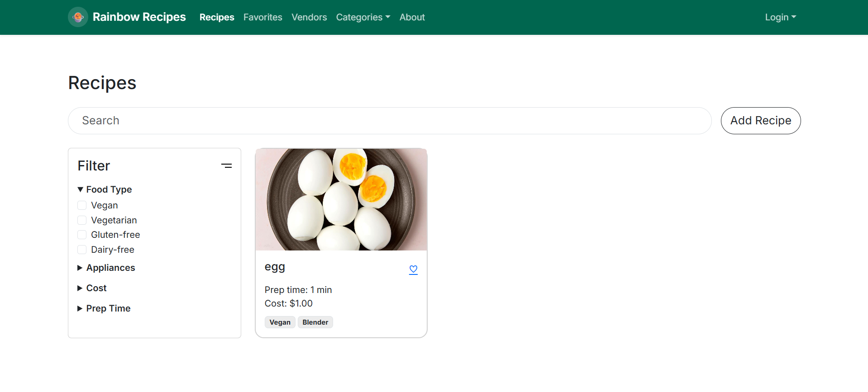Image resolution: width=868 pixels, height=392 pixels.
Task: Go to the Favorites page
Action: (x=262, y=17)
